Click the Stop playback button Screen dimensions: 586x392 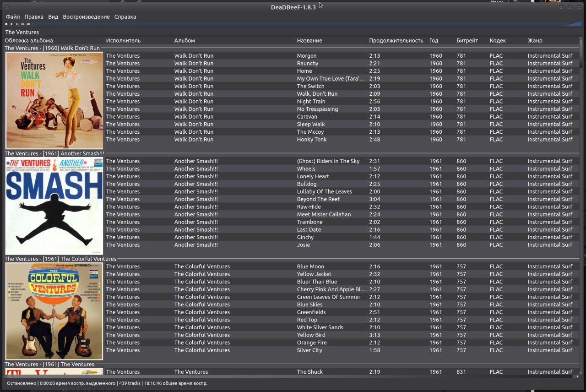pos(6,24)
